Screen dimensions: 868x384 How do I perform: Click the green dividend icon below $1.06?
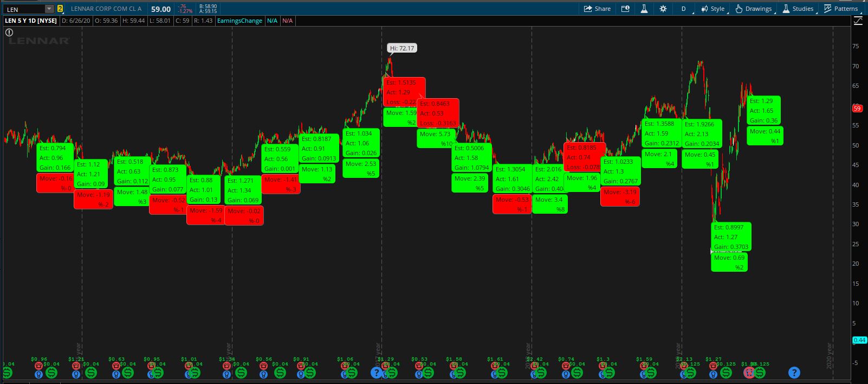pyautogui.click(x=352, y=373)
